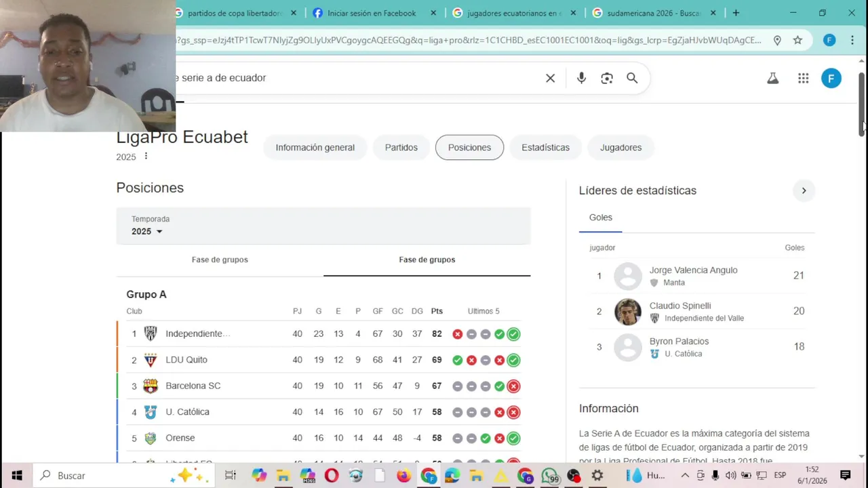The height and width of the screenshot is (488, 868).
Task: Select the Goles tab
Action: (x=601, y=218)
